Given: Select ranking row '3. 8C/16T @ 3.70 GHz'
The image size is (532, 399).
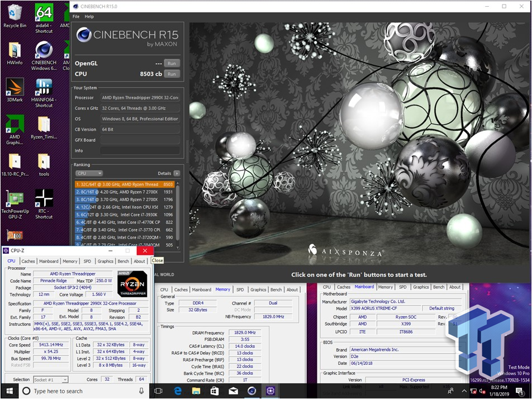Looking at the screenshot, I should coord(125,199).
